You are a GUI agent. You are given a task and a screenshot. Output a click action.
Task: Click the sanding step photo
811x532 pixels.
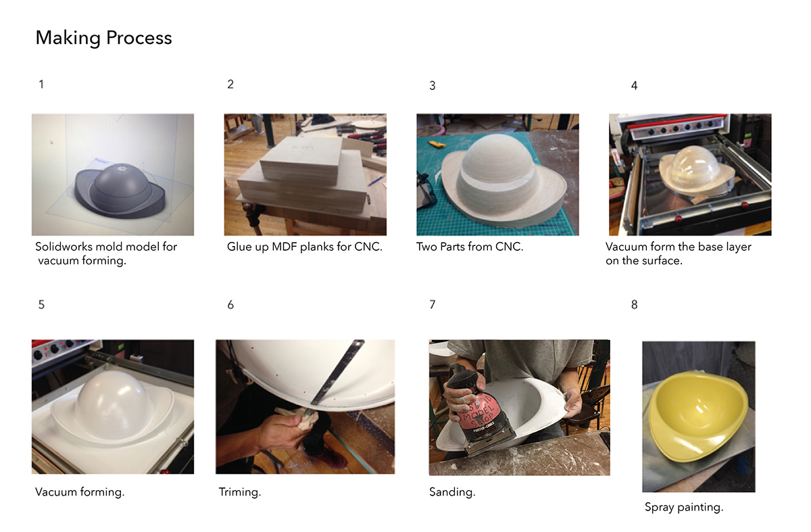(520, 408)
